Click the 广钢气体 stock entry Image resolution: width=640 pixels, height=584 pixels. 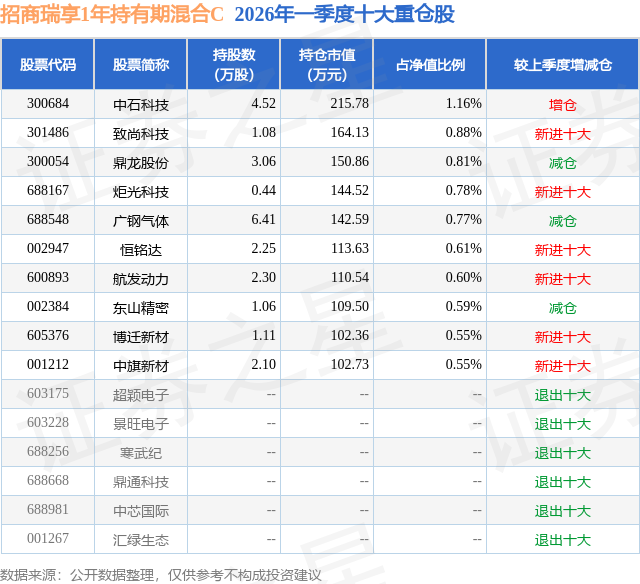(x=141, y=221)
